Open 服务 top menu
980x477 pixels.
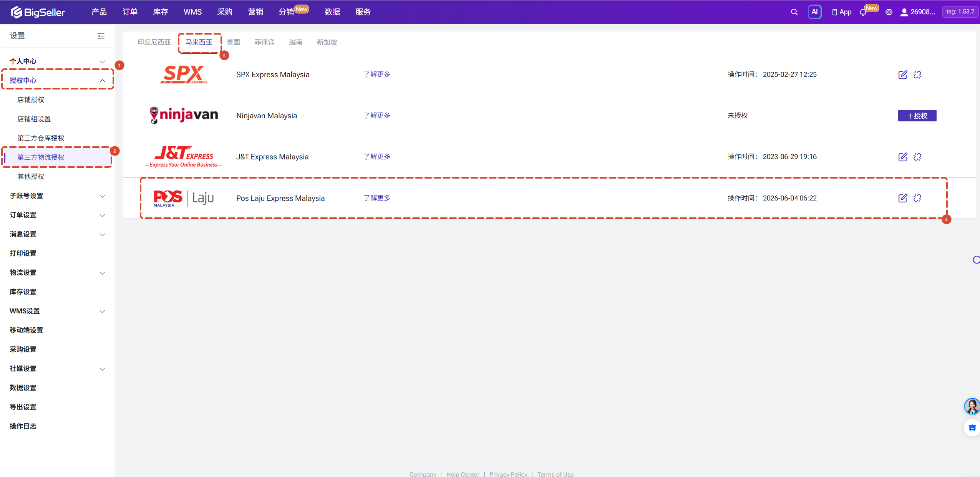click(x=363, y=12)
